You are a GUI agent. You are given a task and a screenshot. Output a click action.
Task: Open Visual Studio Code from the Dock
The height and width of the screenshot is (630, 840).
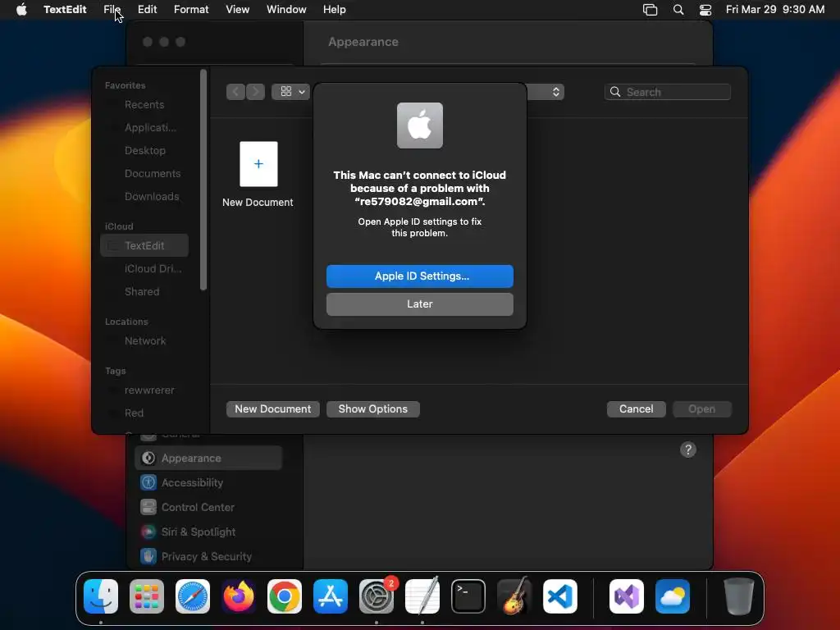559,596
